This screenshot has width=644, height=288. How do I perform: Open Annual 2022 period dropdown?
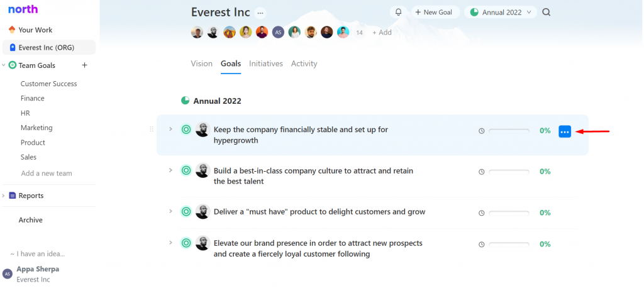tap(501, 13)
